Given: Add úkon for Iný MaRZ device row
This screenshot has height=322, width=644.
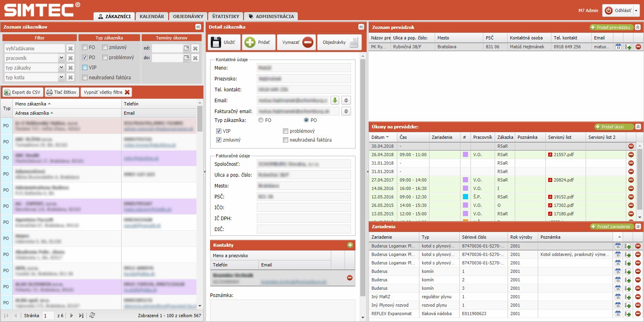Looking at the screenshot, I should [628, 297].
